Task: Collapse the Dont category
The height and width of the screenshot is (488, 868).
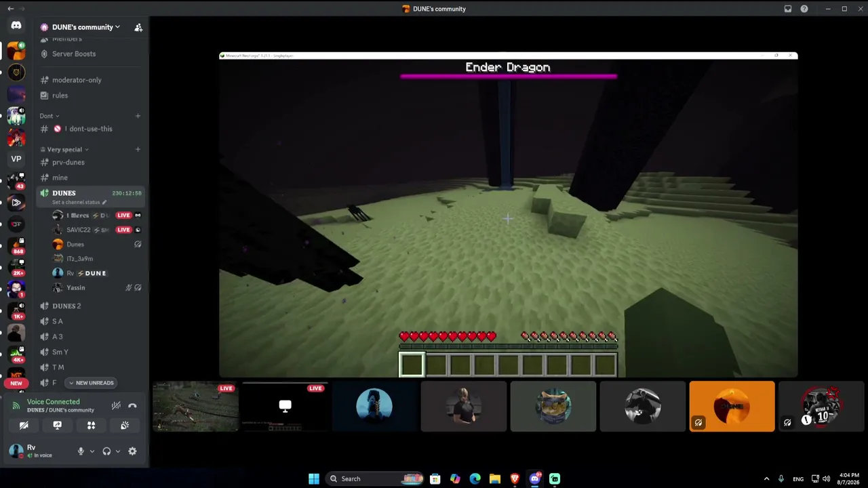Action: point(49,116)
